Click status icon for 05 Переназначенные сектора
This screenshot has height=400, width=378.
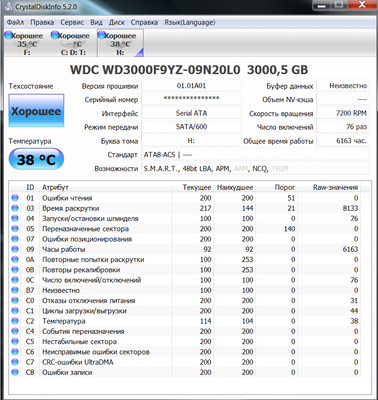coord(15,229)
